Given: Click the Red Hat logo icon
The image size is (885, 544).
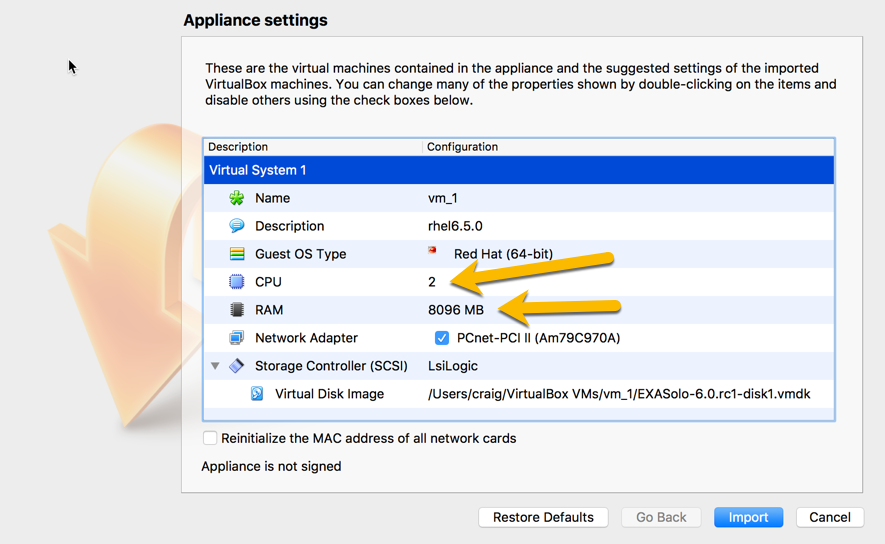Looking at the screenshot, I should pos(432,250).
